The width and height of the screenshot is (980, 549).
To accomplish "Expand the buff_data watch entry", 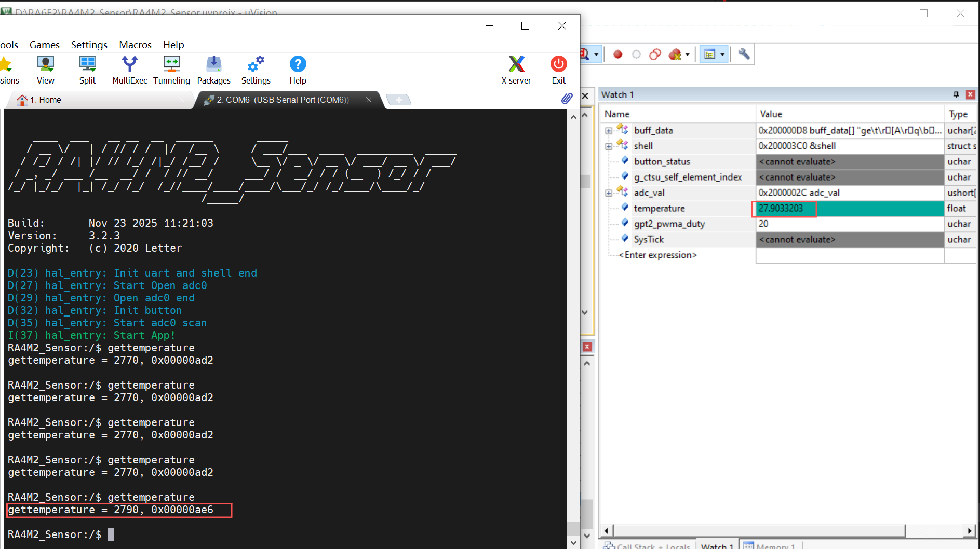I will pyautogui.click(x=609, y=131).
